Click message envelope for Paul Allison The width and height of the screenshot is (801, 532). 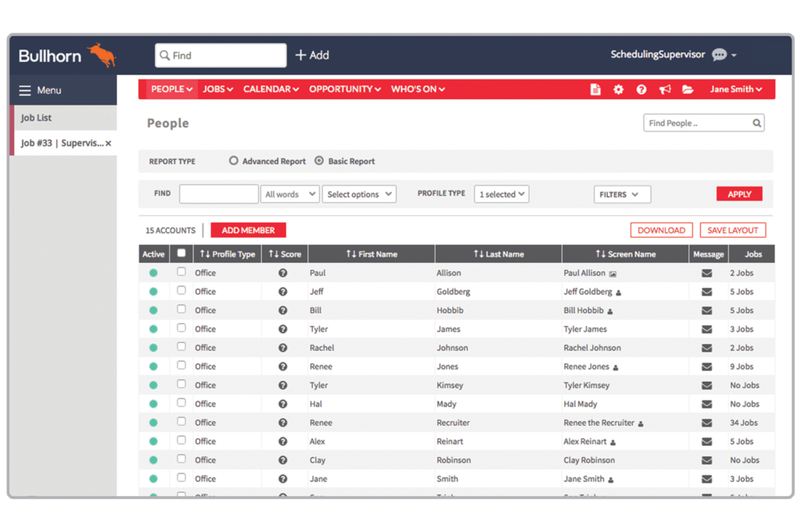706,273
